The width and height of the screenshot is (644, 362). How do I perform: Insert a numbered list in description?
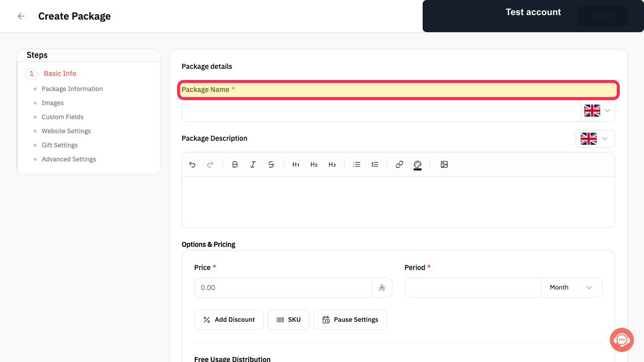(x=375, y=164)
